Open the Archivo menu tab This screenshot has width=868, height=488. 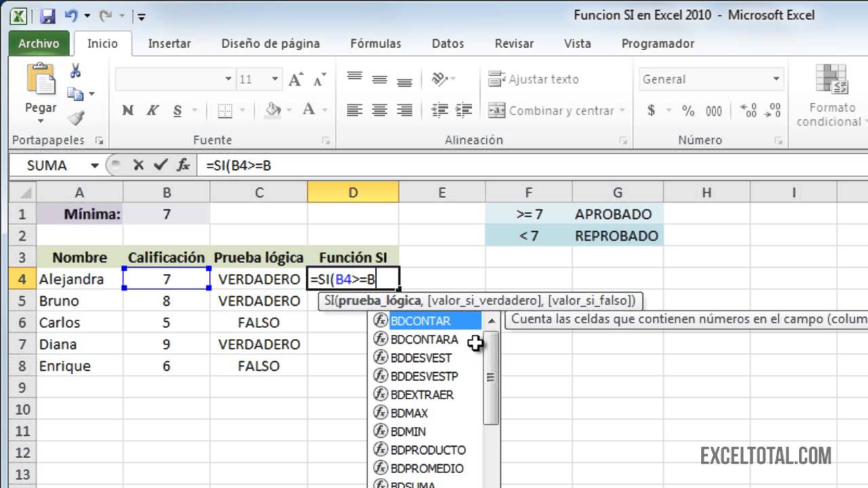pyautogui.click(x=39, y=43)
